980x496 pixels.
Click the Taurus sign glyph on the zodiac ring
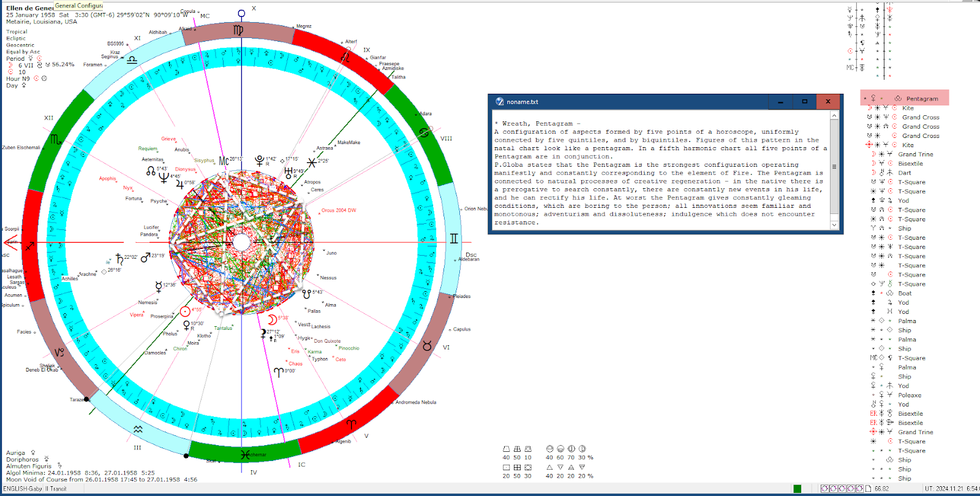[x=427, y=346]
